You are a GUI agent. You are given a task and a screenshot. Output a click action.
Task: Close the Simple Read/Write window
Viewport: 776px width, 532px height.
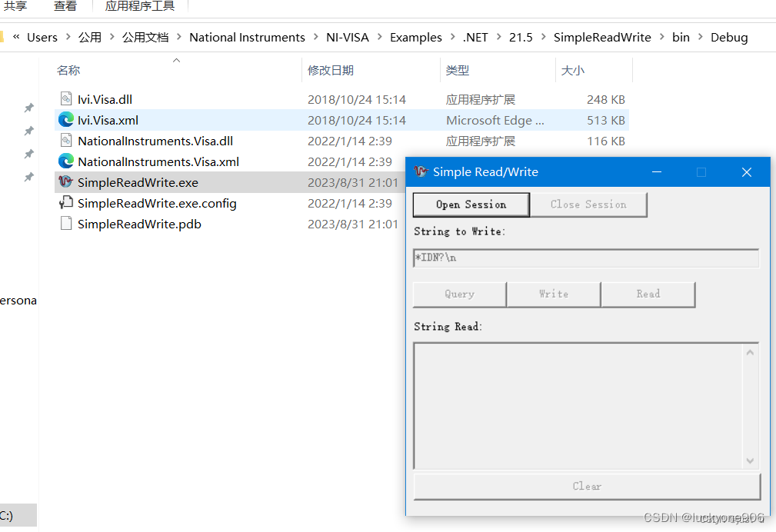[x=747, y=171]
